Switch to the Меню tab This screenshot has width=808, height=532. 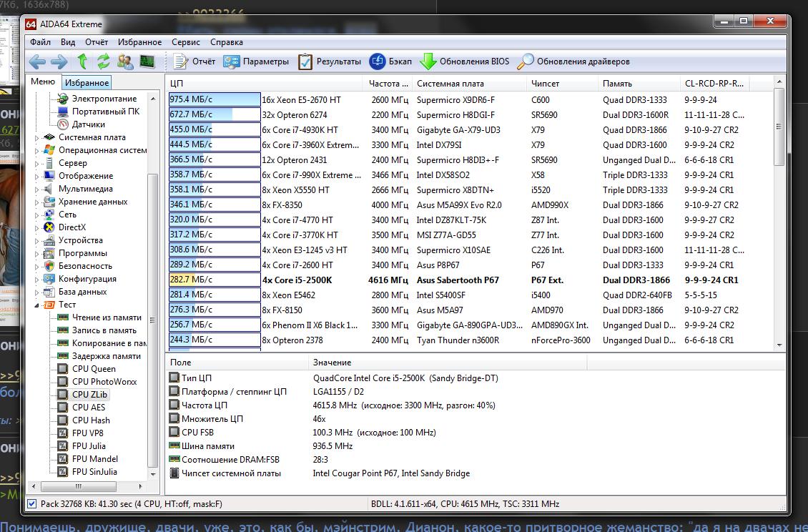(43, 82)
